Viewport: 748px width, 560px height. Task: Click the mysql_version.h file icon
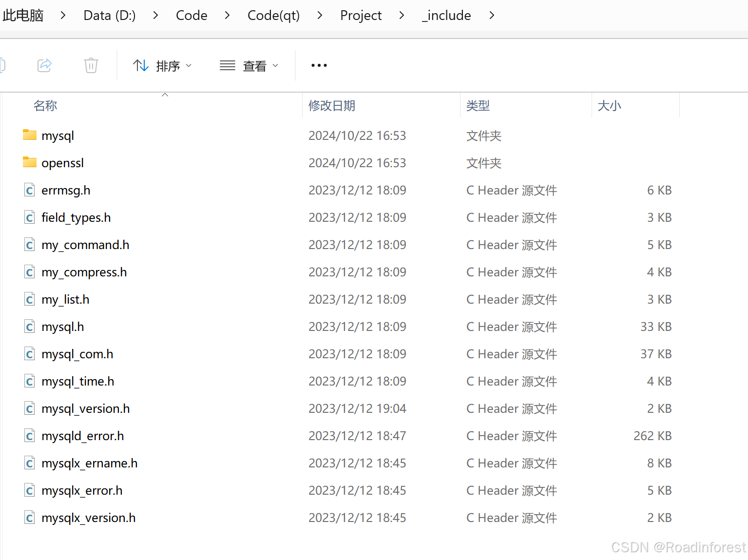point(30,408)
